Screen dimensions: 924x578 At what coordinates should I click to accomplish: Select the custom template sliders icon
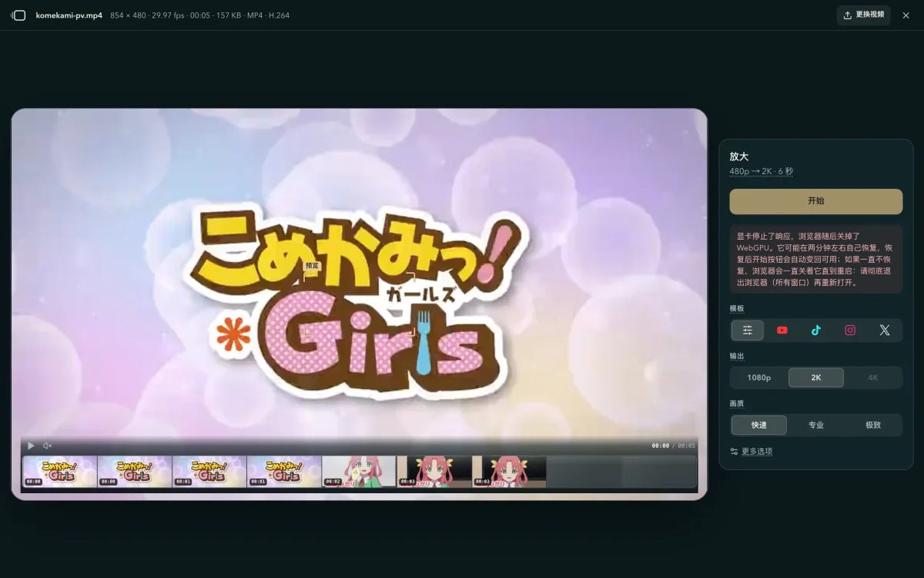(748, 331)
